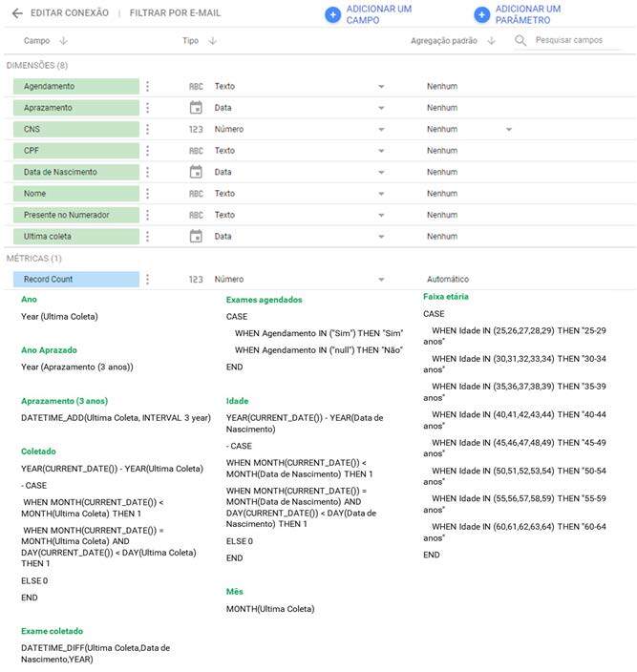Expand type dropdown for Data de Nascimento
Screen dimensions: 637x672
point(381,173)
